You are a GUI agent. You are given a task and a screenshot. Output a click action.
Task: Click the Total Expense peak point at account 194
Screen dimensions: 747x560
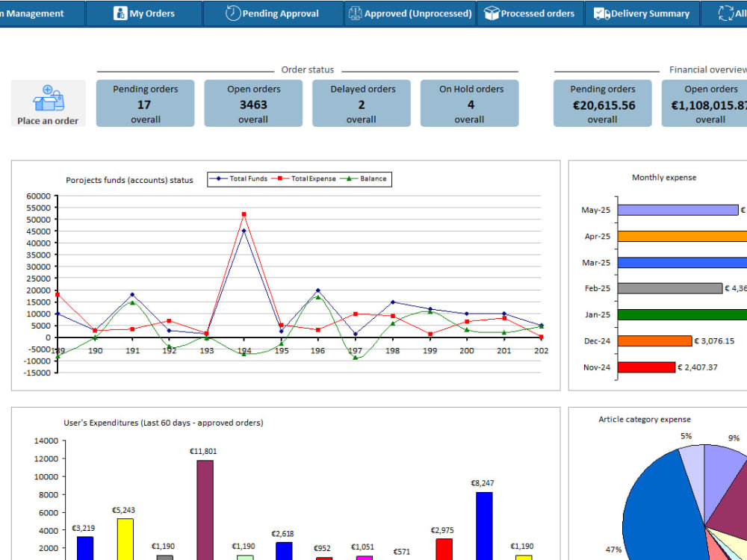(244, 215)
